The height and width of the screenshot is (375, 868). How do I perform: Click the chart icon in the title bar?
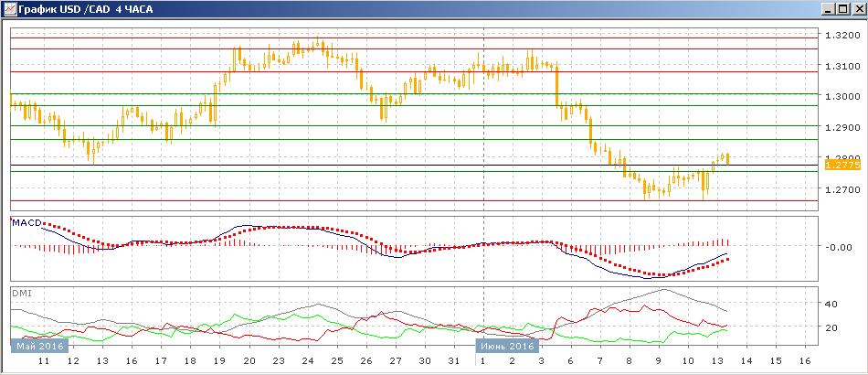point(8,9)
